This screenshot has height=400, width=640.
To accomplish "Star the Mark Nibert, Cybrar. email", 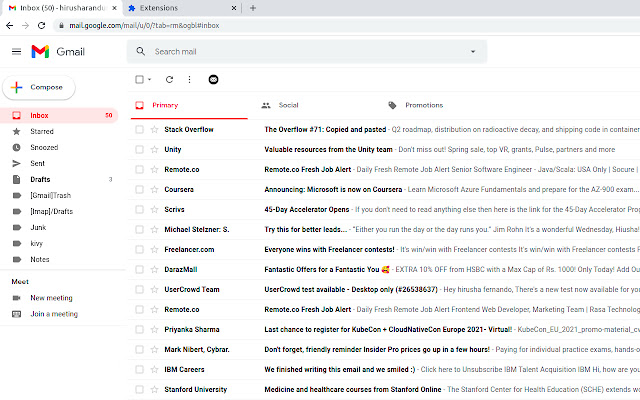I will (x=154, y=349).
